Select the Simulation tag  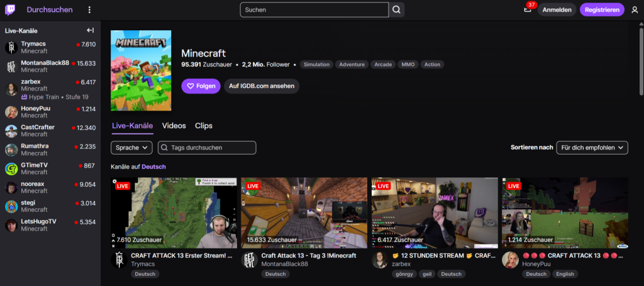[317, 64]
